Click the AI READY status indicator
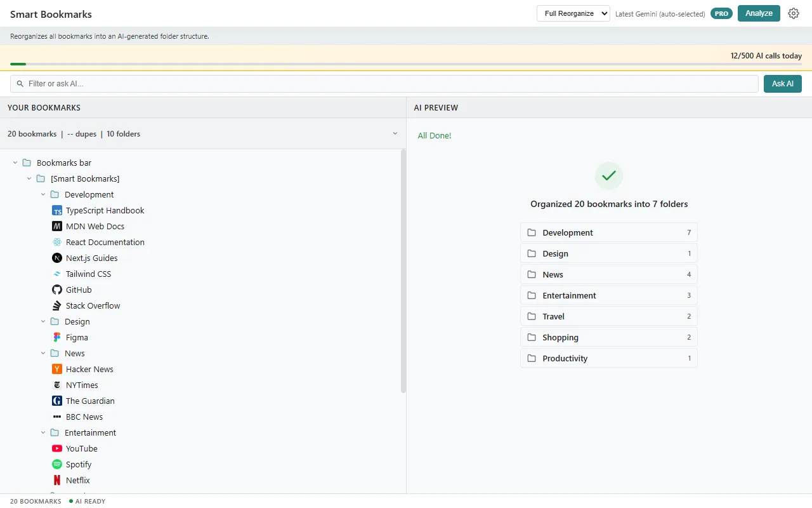The width and height of the screenshot is (812, 508). point(88,501)
